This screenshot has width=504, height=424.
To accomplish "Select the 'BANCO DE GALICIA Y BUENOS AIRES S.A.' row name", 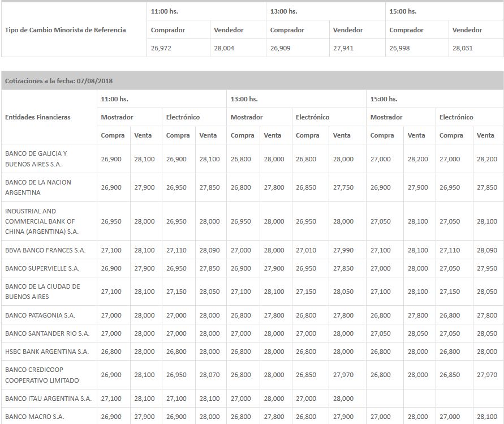I will click(36, 159).
